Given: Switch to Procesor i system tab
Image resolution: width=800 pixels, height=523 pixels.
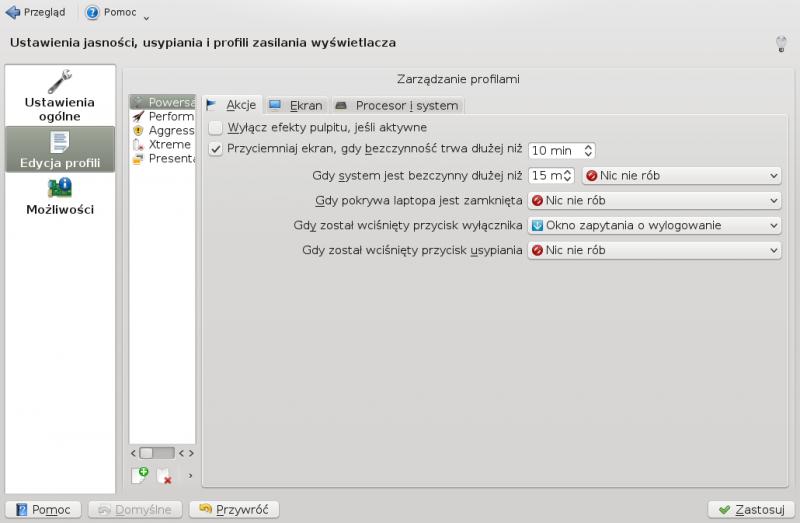Looking at the screenshot, I should (x=396, y=105).
